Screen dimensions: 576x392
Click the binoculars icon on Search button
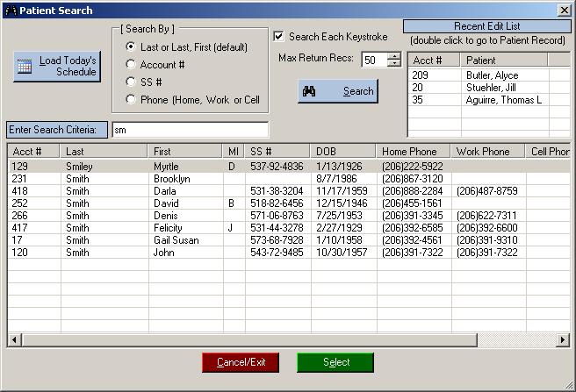(309, 91)
